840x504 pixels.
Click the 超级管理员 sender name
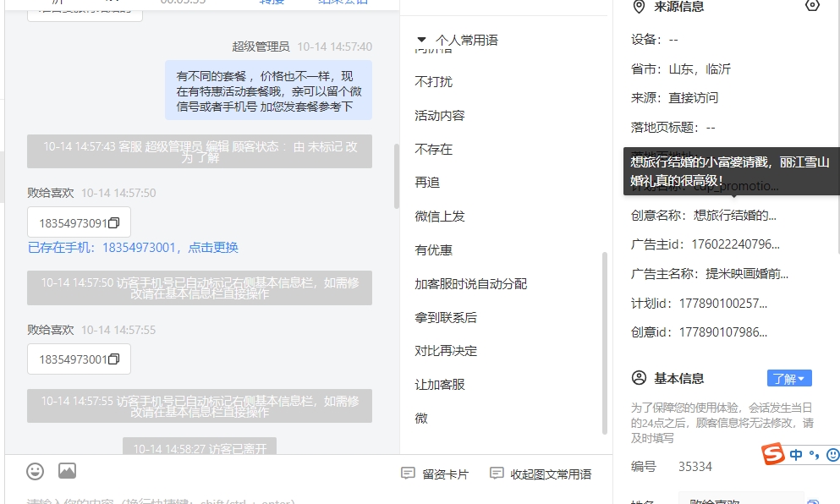pyautogui.click(x=261, y=47)
